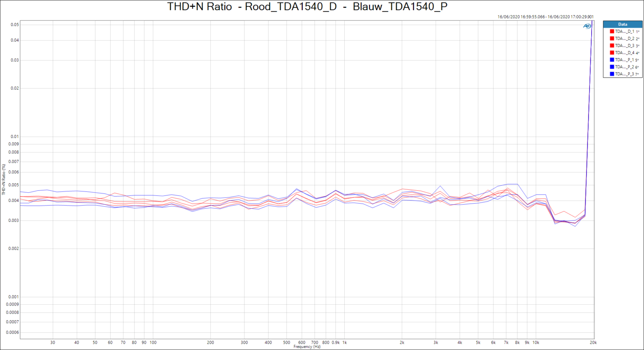Click the 20k tick label on the x-axis
This screenshot has height=350, width=644.
point(594,342)
